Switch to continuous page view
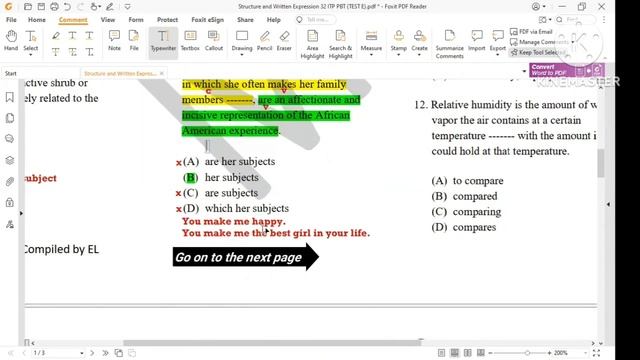 [454, 353]
